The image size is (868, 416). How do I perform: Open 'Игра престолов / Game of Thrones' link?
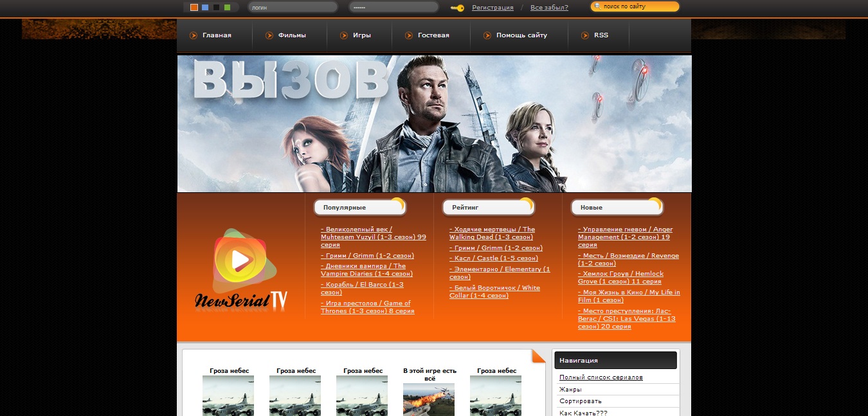pyautogui.click(x=368, y=307)
